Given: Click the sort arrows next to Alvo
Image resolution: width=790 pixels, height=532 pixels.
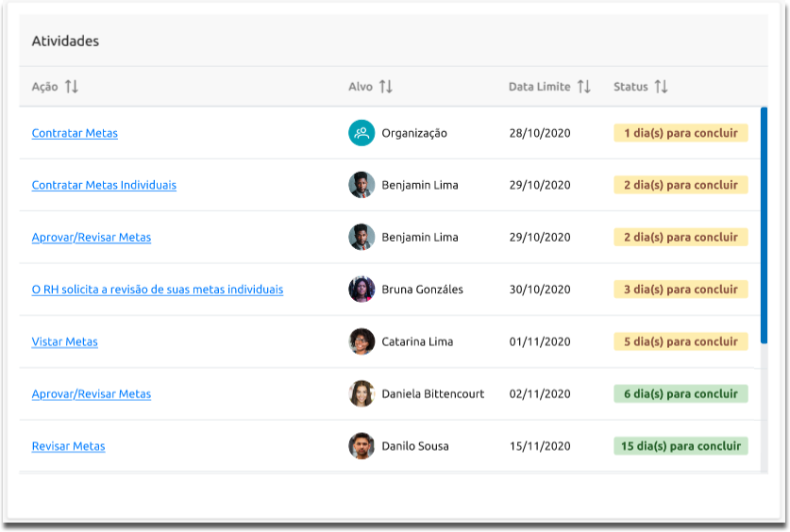Looking at the screenshot, I should (385, 87).
